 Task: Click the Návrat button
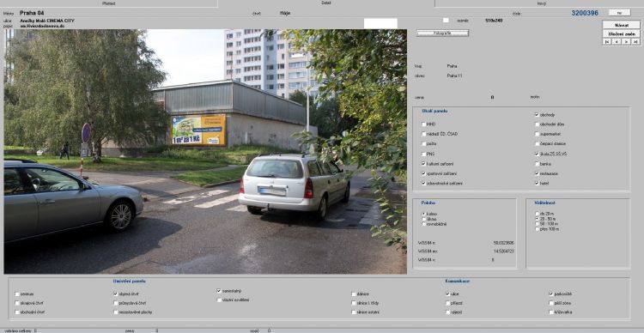coord(621,25)
